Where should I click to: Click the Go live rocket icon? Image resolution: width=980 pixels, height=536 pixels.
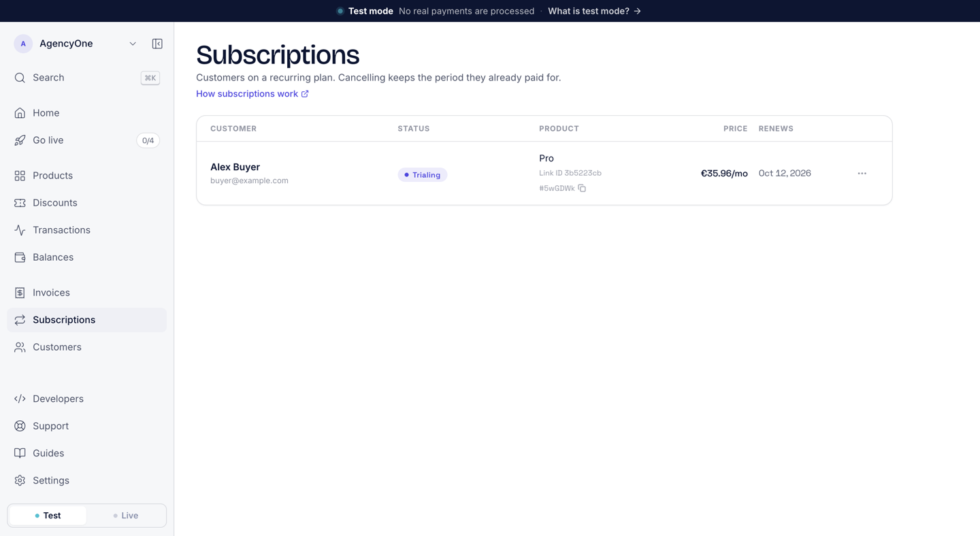[x=20, y=140]
